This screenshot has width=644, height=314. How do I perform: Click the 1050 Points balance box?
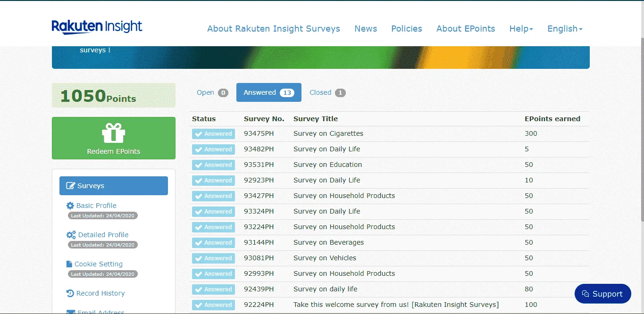114,95
